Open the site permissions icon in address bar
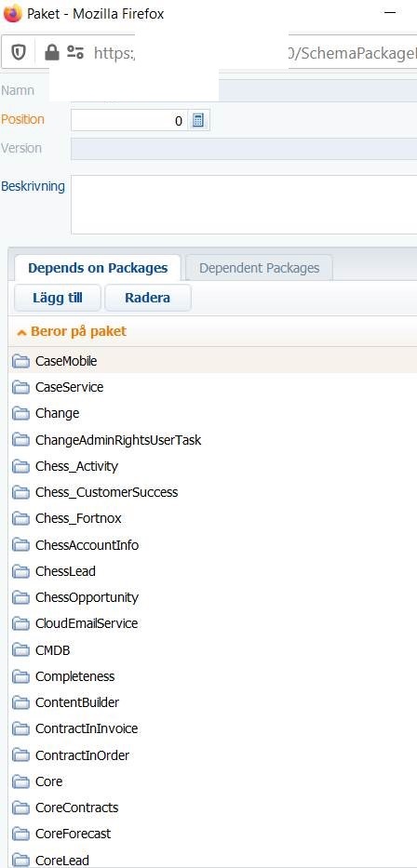This screenshot has height=868, width=417. (x=75, y=52)
